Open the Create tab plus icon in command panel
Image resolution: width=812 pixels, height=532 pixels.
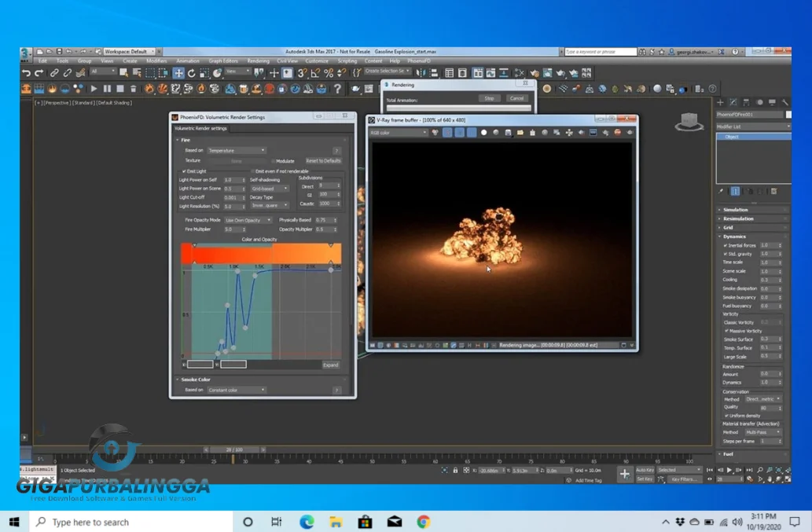pos(720,102)
